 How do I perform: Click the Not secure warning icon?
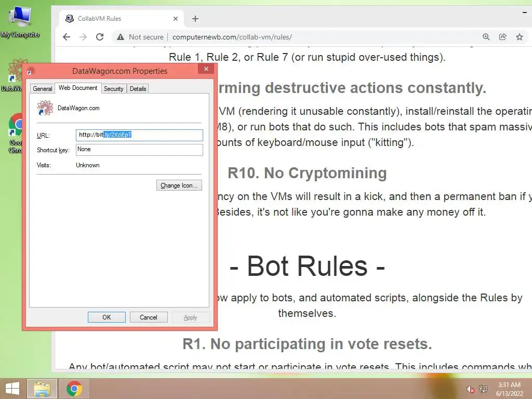coord(121,37)
